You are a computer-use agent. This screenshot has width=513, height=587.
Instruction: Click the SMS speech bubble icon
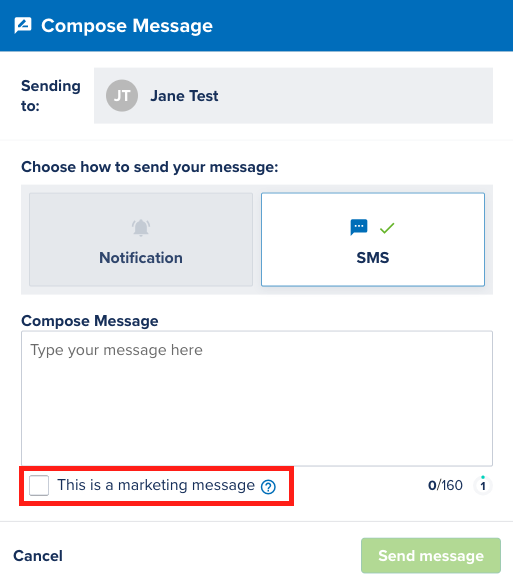359,227
